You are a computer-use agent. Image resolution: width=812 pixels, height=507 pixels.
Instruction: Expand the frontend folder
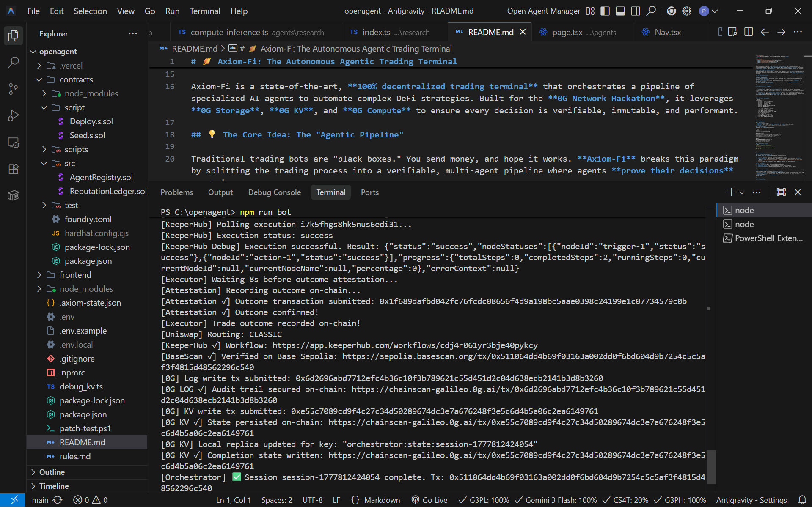click(39, 275)
